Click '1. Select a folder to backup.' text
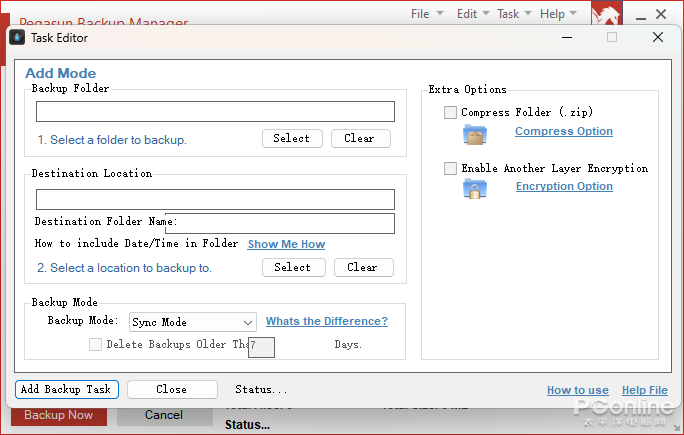The height and width of the screenshot is (435, 684). (112, 140)
